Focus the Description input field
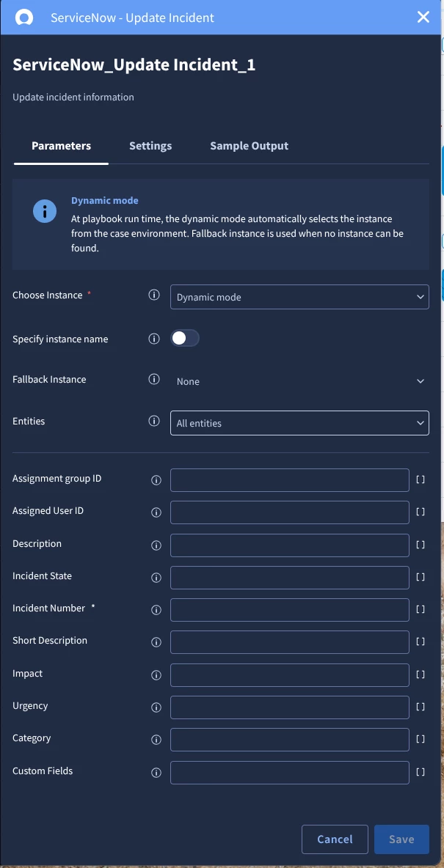The width and height of the screenshot is (444, 868). (x=289, y=545)
